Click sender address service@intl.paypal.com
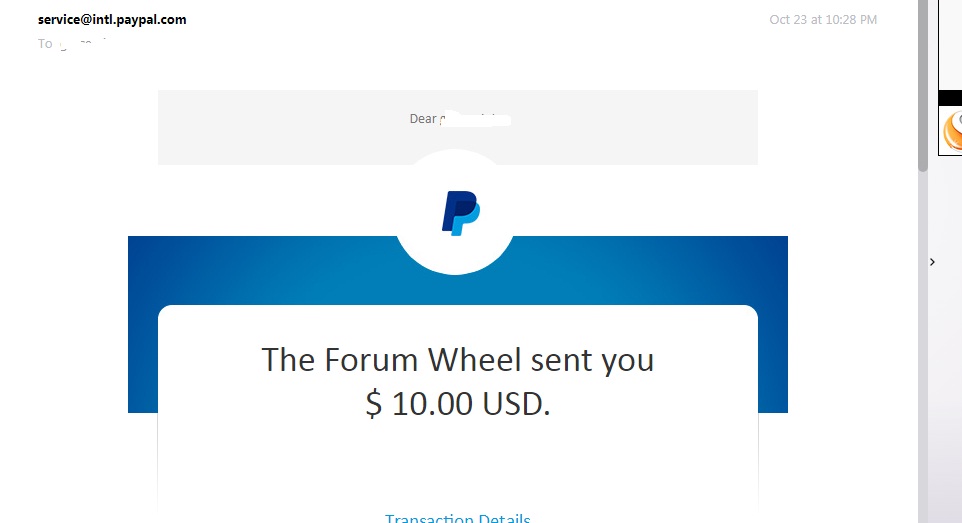This screenshot has height=523, width=962. (x=112, y=20)
